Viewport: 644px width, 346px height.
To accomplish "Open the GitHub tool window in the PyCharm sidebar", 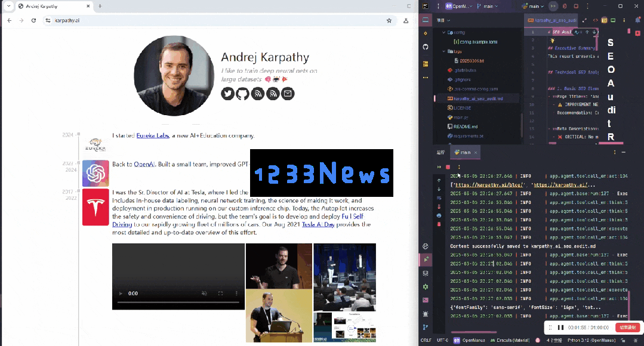I will [x=426, y=47].
